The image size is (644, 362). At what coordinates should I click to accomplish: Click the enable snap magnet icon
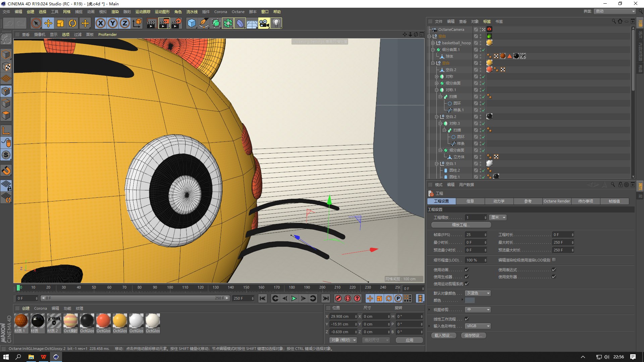click(6, 171)
